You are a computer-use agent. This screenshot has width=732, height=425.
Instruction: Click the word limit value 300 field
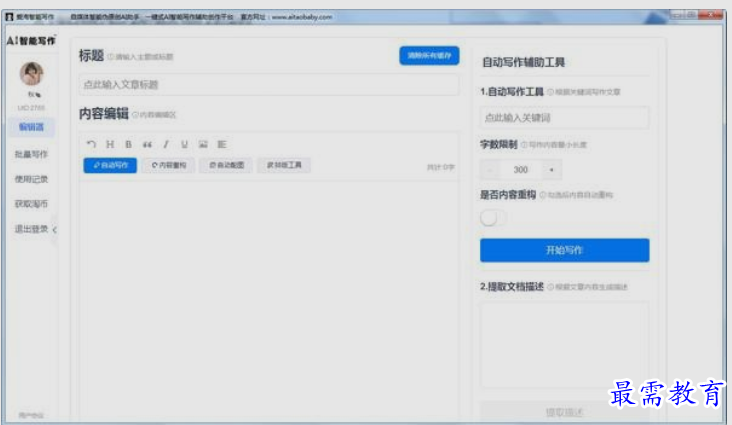tap(521, 170)
